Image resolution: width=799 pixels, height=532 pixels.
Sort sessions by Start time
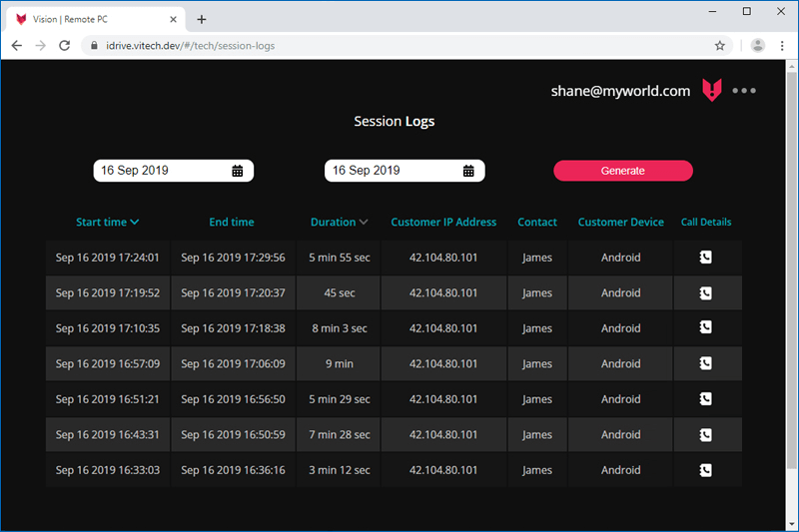click(107, 222)
